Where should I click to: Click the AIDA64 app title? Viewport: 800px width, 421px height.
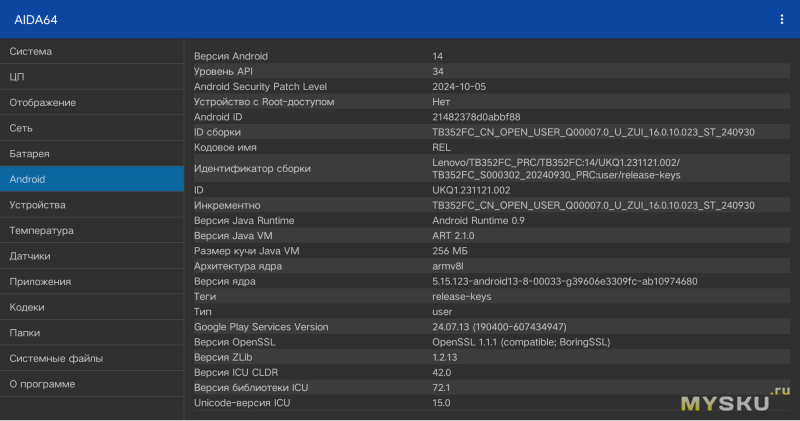(x=36, y=20)
